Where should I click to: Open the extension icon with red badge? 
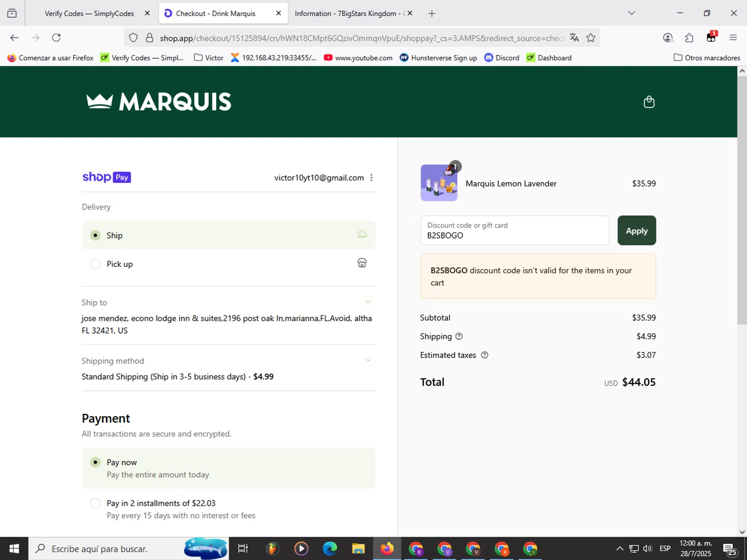(711, 37)
